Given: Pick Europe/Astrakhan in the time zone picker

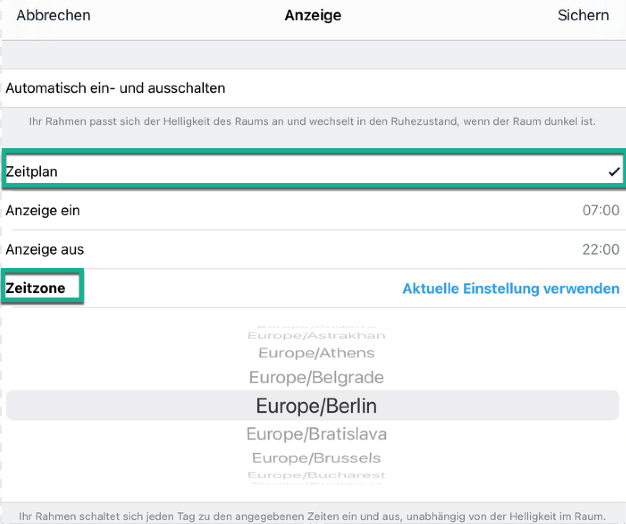Looking at the screenshot, I should pyautogui.click(x=316, y=336).
